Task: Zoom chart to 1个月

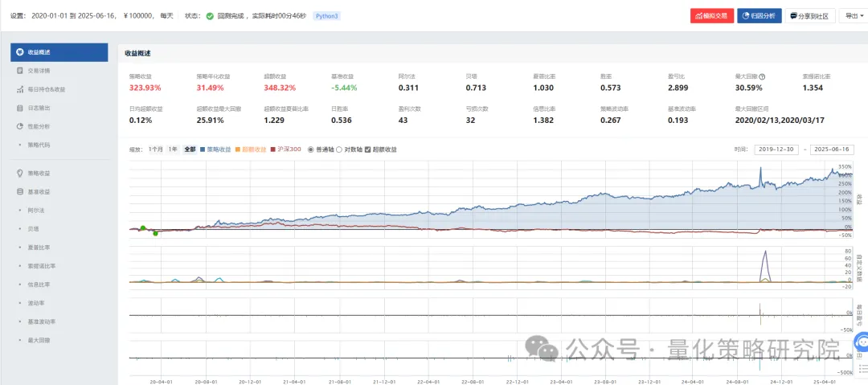Action: pos(156,149)
